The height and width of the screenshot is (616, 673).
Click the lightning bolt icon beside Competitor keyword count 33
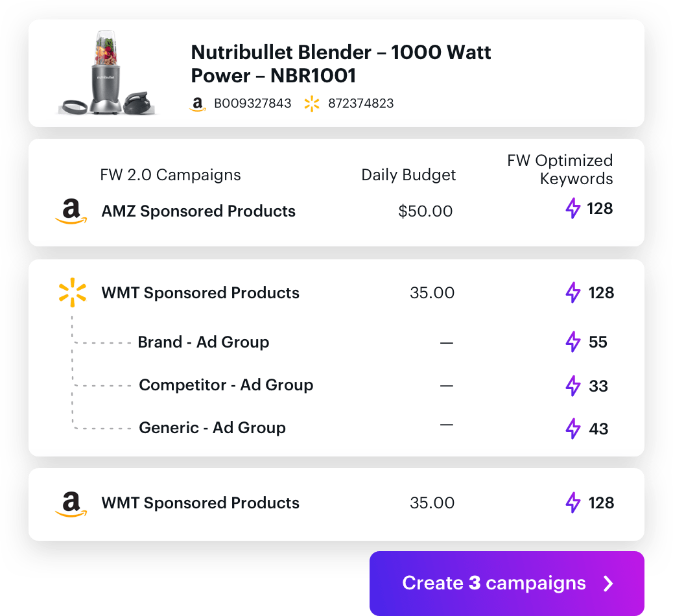(x=573, y=385)
